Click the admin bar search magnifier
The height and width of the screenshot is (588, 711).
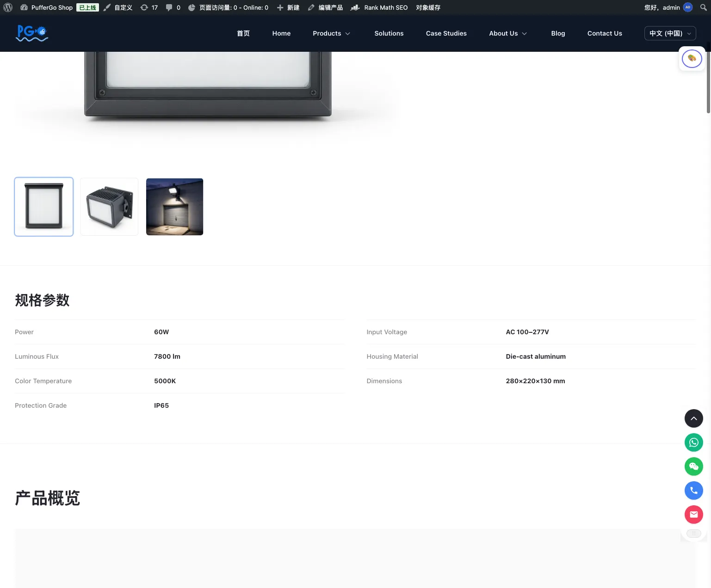click(704, 7)
